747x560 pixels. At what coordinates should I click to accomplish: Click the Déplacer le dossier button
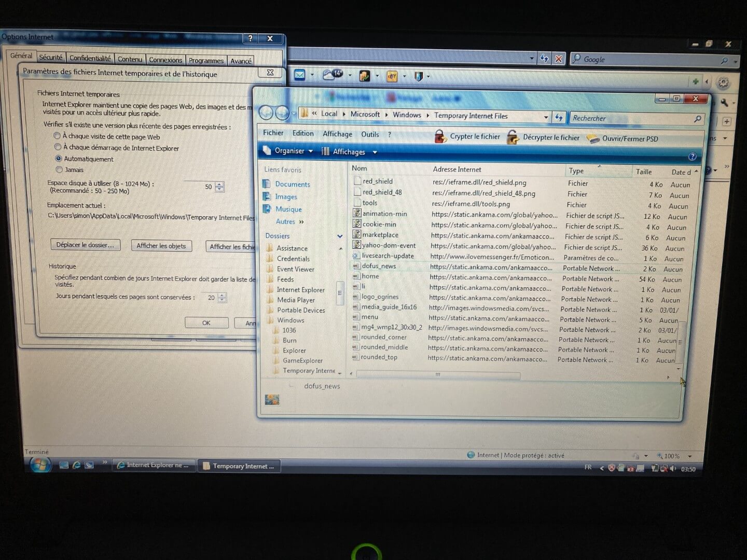pyautogui.click(x=85, y=245)
